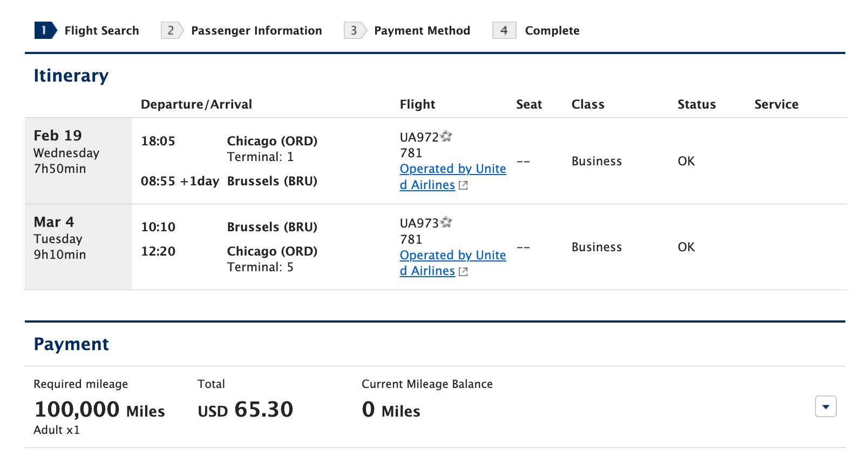Click the Flight Search step label
Image resolution: width=868 pixels, height=469 pixels.
(x=101, y=31)
